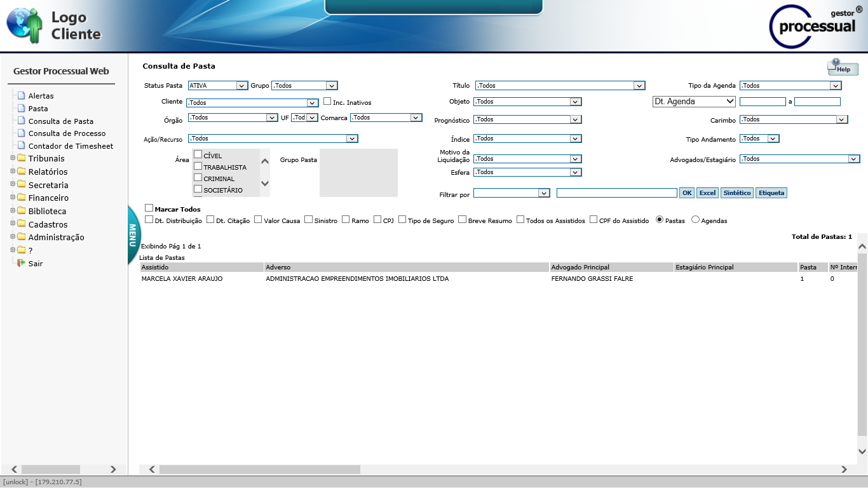Click the Dt. Agenda end date field

(x=817, y=102)
